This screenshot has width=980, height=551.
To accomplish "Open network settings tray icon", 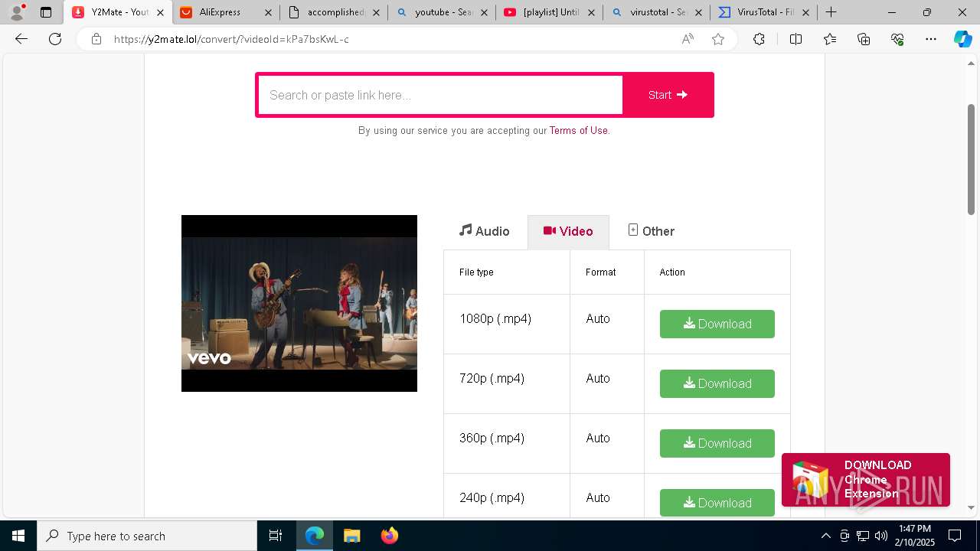I will [x=863, y=536].
